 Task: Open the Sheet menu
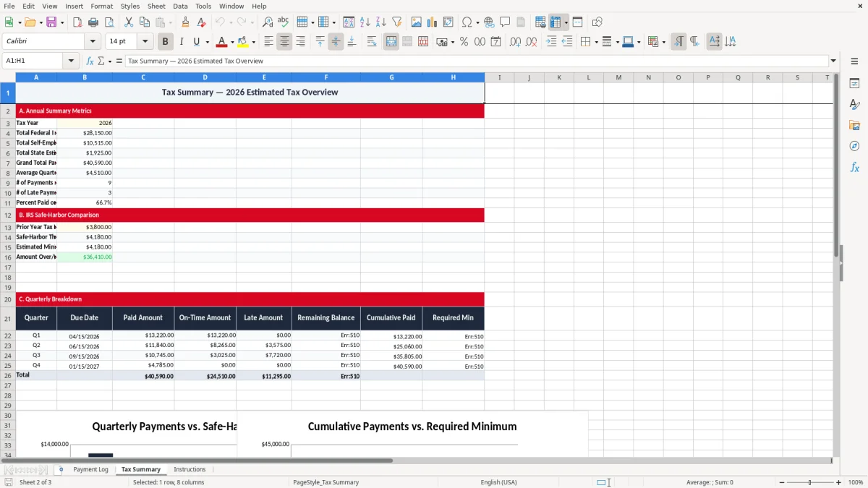tap(156, 6)
